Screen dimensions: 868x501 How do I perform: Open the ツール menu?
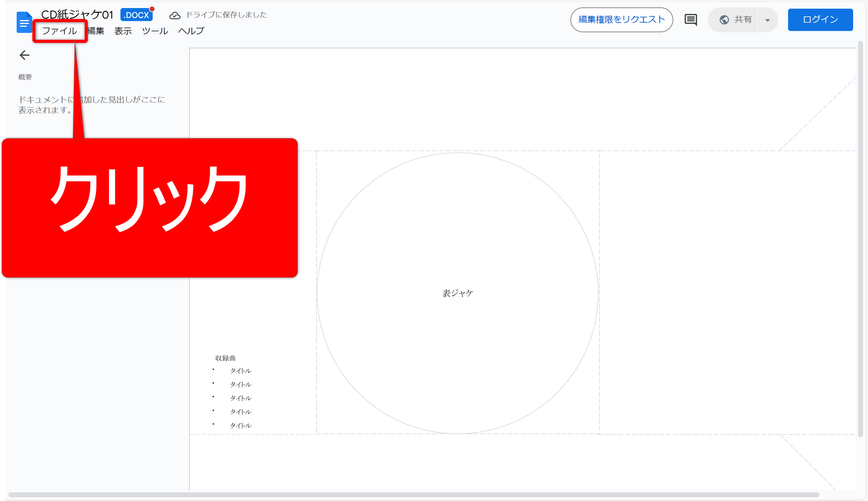[155, 31]
